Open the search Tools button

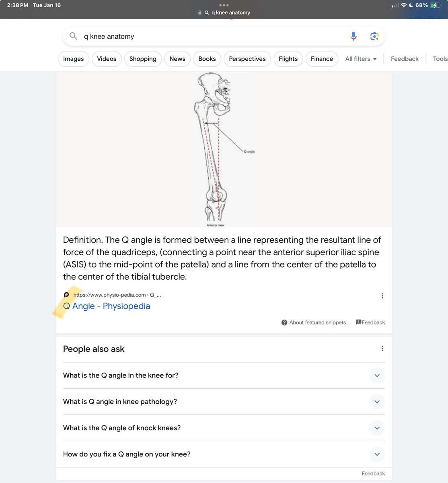(x=440, y=59)
